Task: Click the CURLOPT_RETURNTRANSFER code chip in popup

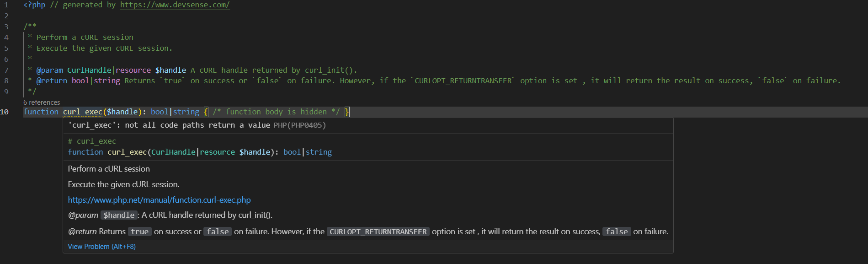Action: point(378,232)
